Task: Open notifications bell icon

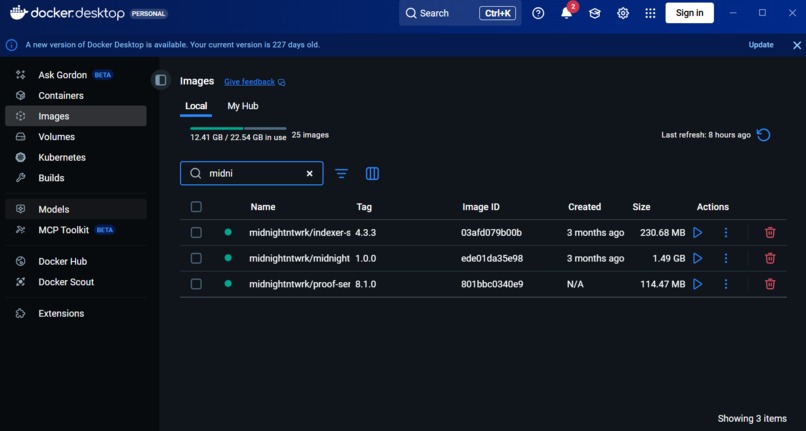Action: (x=566, y=13)
